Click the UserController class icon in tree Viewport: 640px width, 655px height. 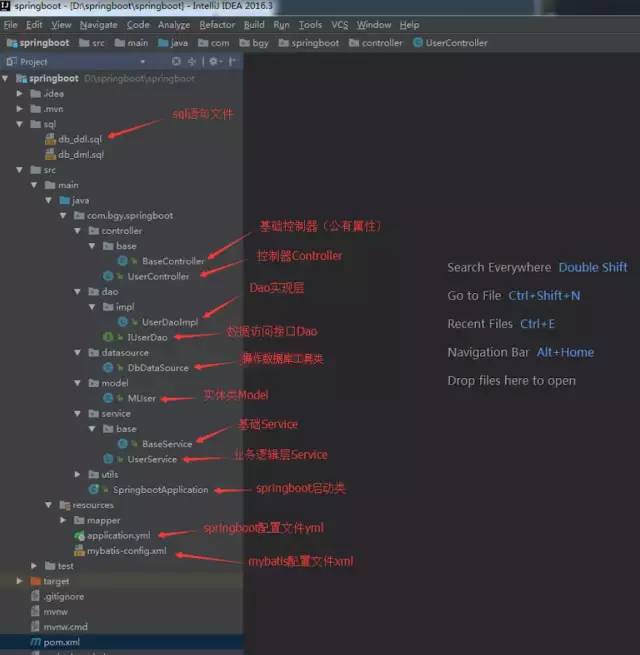pos(108,276)
